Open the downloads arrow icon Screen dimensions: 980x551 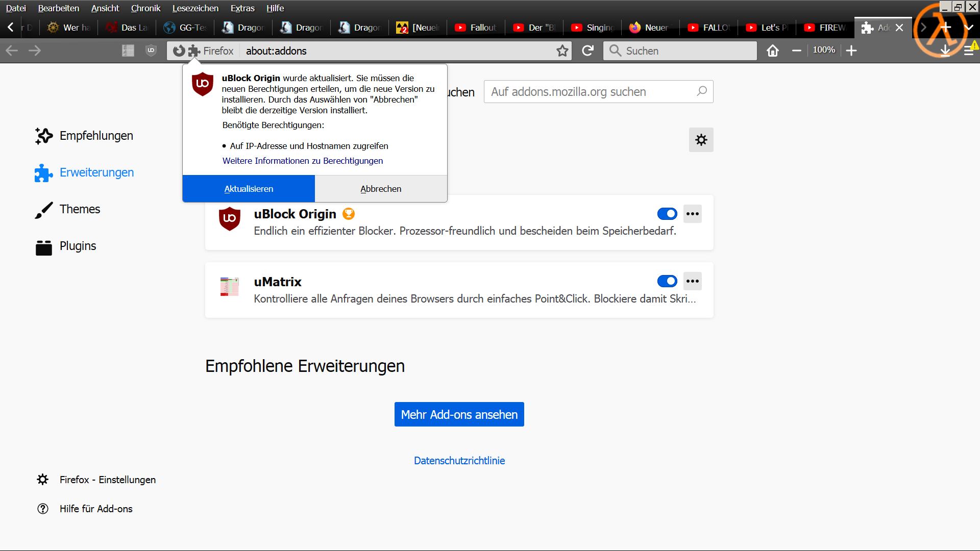point(945,51)
